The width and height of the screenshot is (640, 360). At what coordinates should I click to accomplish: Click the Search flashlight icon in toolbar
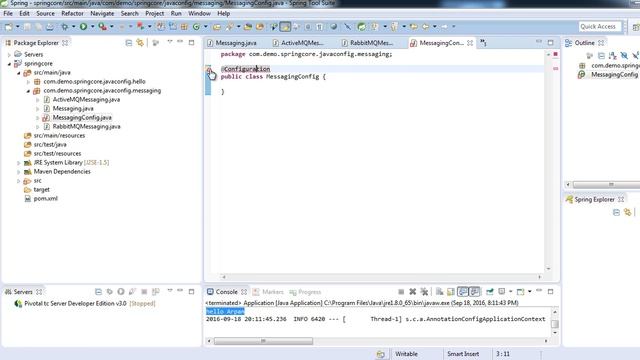click(x=230, y=27)
